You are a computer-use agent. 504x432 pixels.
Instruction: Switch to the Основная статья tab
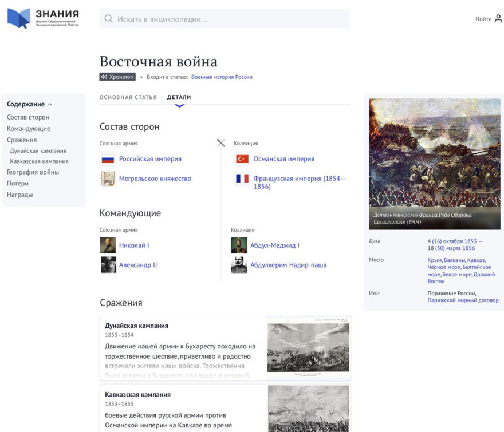point(128,97)
